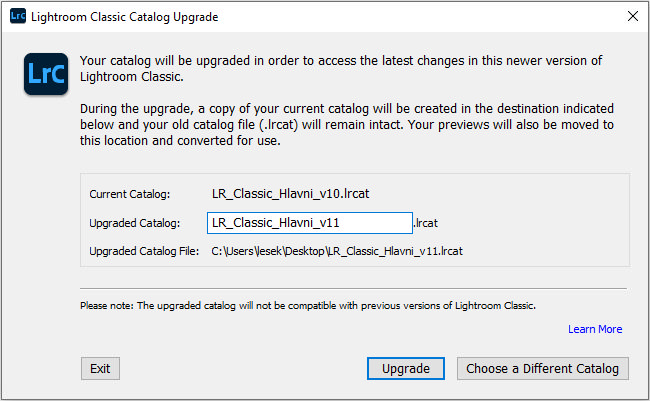The image size is (650, 401).
Task: Click inside the Upgraded Catalog name field
Action: (310, 223)
